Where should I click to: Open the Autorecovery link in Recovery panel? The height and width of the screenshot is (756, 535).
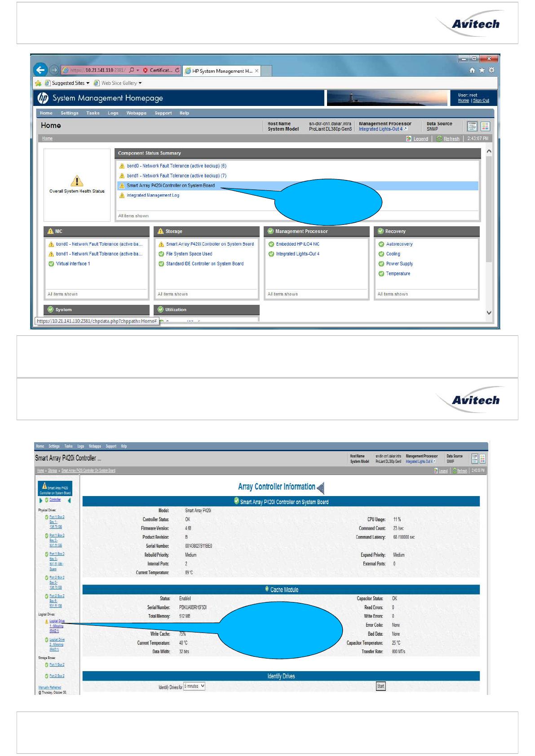pyautogui.click(x=399, y=244)
